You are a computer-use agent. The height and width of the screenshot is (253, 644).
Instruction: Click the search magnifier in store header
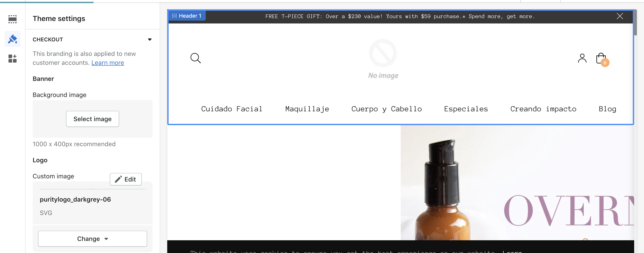195,58
